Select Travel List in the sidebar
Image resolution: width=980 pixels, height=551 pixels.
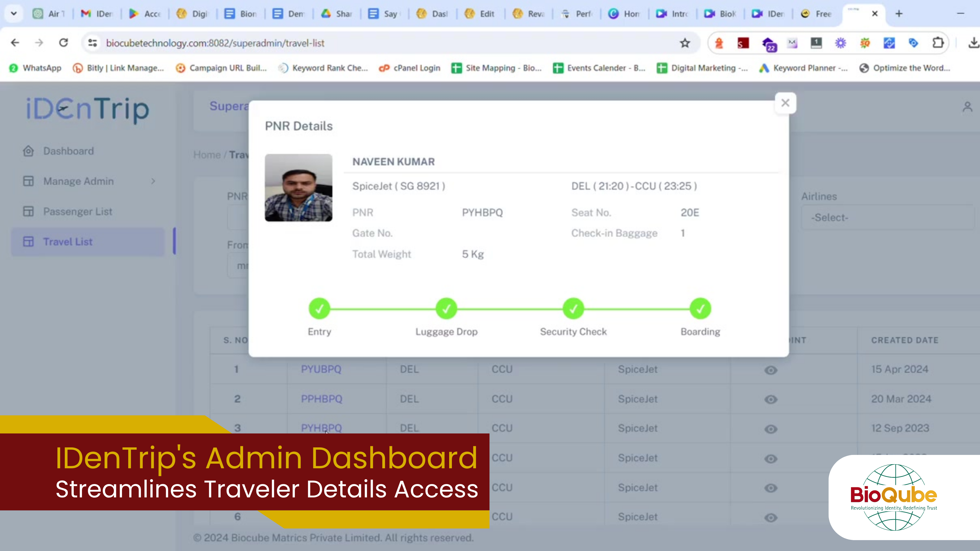coord(68,242)
